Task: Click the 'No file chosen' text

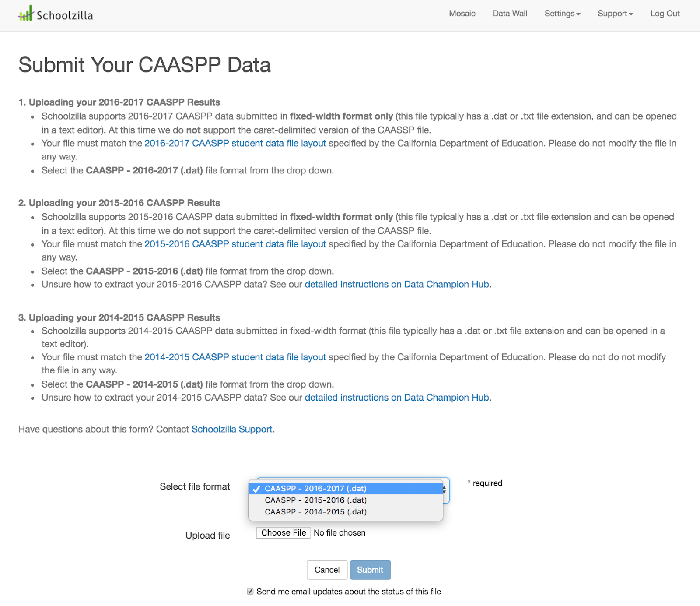Action: (339, 532)
